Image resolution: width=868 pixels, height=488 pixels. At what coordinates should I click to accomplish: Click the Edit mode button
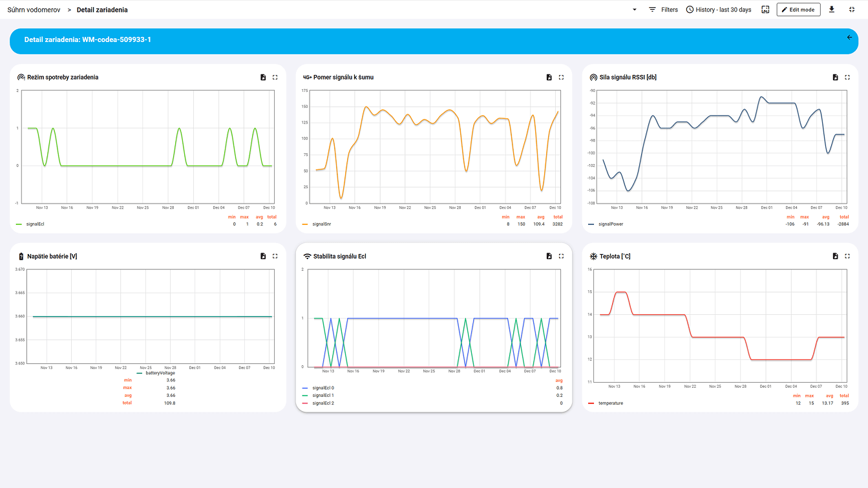[798, 9]
